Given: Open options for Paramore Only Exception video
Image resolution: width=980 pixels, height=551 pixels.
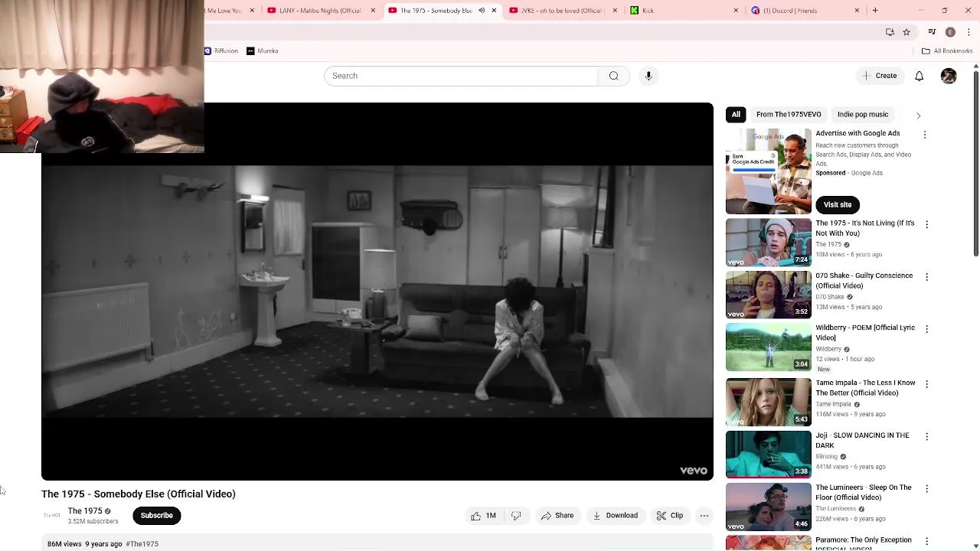Looking at the screenshot, I should [926, 542].
